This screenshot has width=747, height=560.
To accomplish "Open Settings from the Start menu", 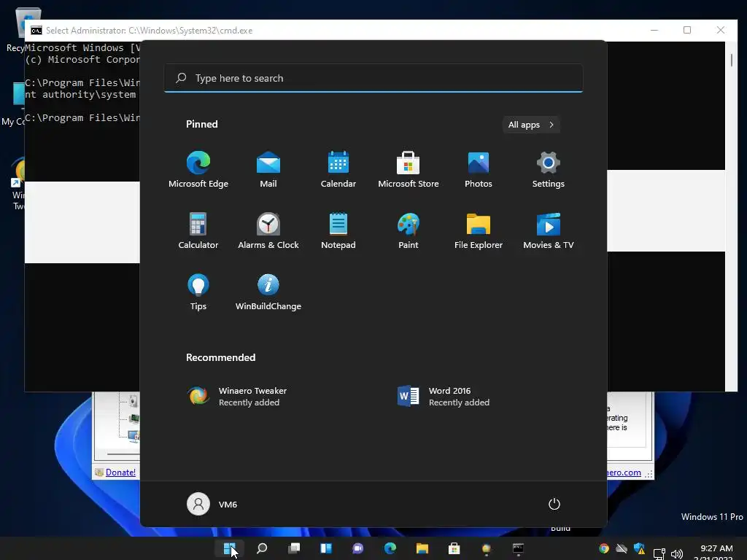I will pos(549,169).
